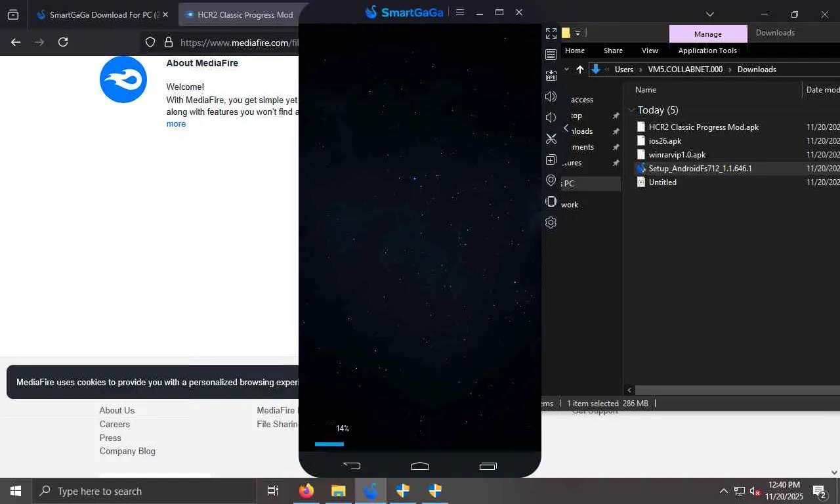Open the Company Blog footer link
Image resolution: width=840 pixels, height=504 pixels.
click(x=127, y=451)
